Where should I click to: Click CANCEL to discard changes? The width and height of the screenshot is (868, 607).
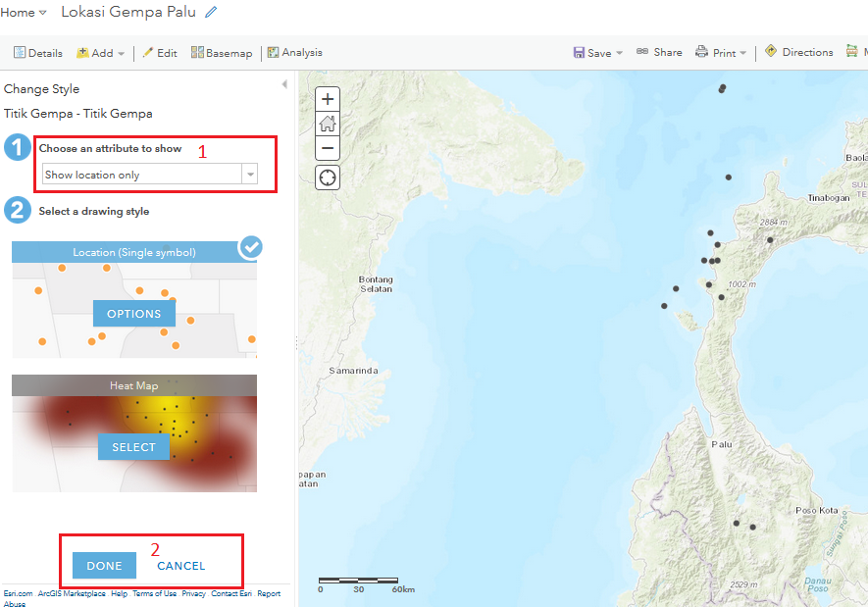(181, 566)
